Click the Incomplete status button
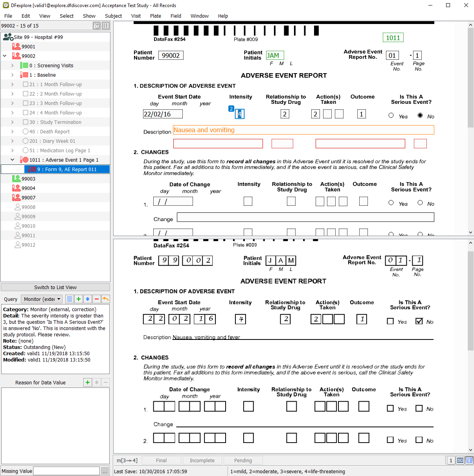Image resolution: width=474 pixels, height=476 pixels. coord(202,460)
